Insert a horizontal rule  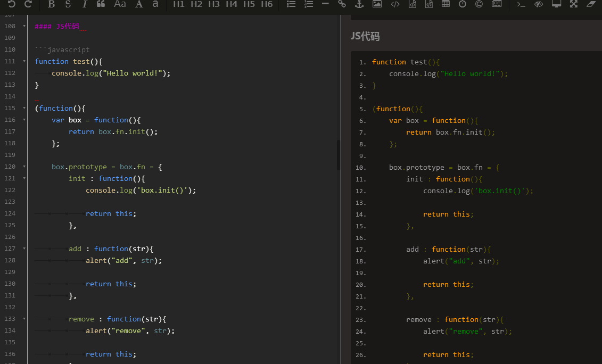click(x=325, y=4)
